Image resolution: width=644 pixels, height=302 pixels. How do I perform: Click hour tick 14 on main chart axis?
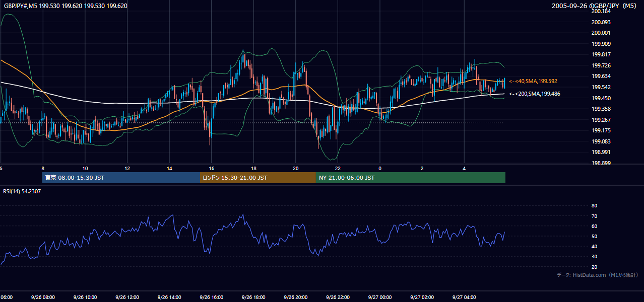pyautogui.click(x=170, y=169)
